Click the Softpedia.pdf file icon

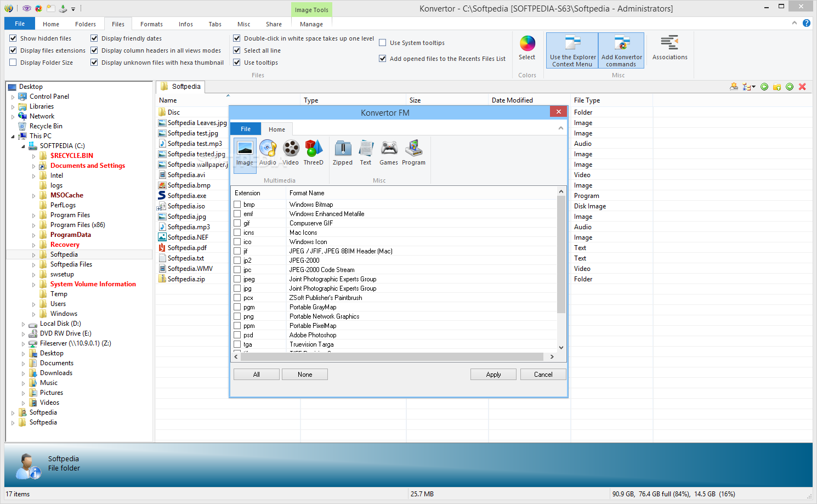(162, 248)
